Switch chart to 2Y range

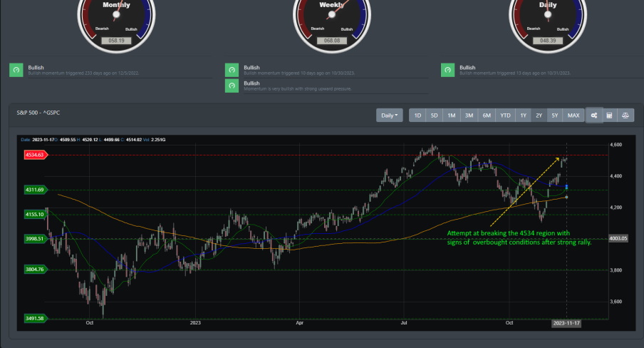[539, 115]
